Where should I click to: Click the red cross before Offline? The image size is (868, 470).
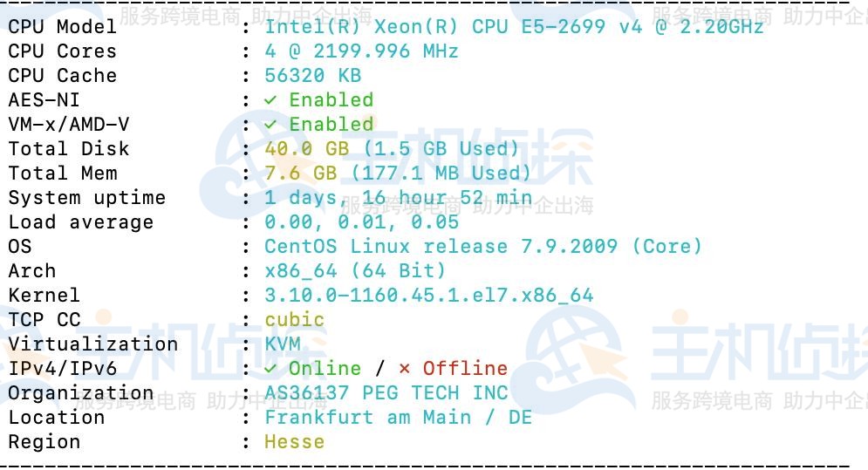click(x=404, y=369)
